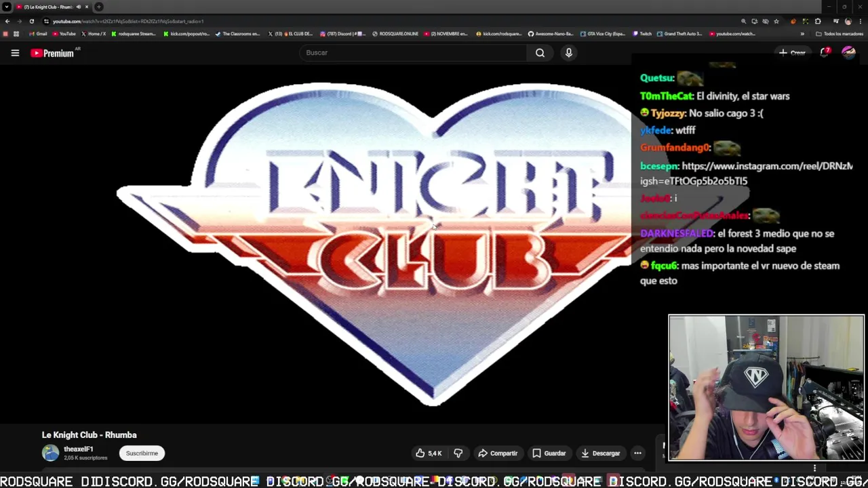Go forward with browser forward arrow
The width and height of the screenshot is (868, 488).
pos(19,21)
